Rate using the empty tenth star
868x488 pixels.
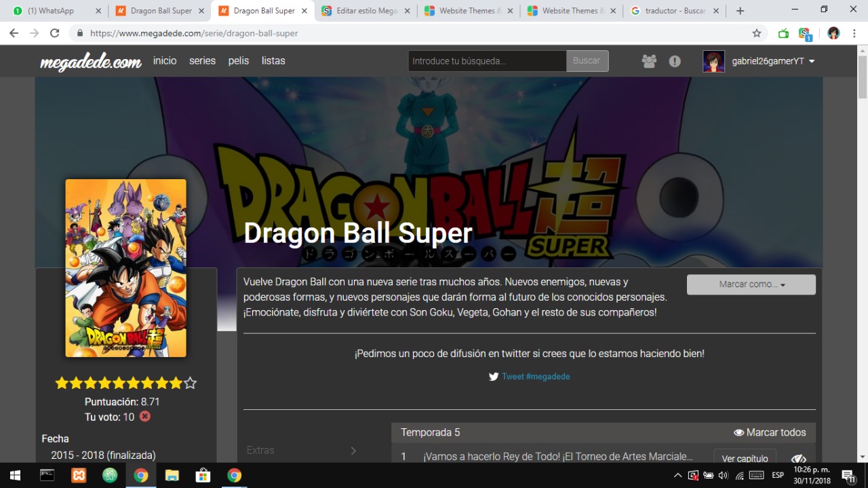[191, 383]
